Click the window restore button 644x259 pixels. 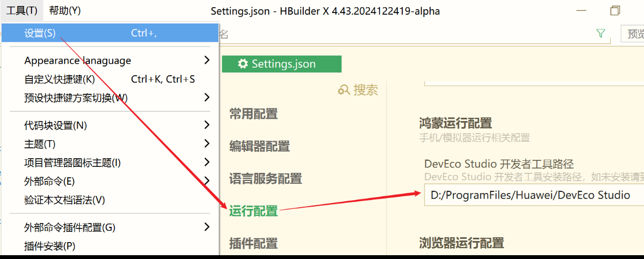[x=615, y=11]
